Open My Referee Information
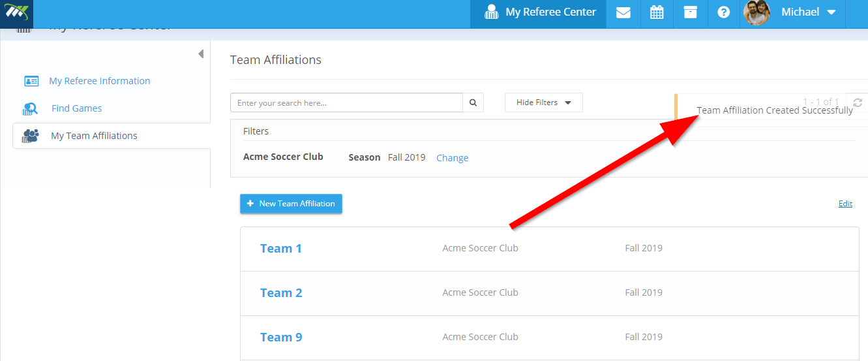The width and height of the screenshot is (868, 361). click(100, 81)
